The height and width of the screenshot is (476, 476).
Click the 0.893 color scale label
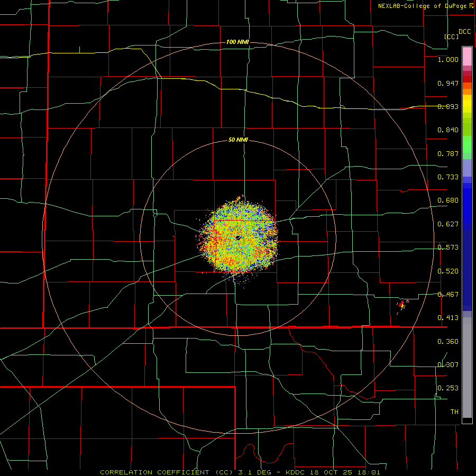point(448,106)
